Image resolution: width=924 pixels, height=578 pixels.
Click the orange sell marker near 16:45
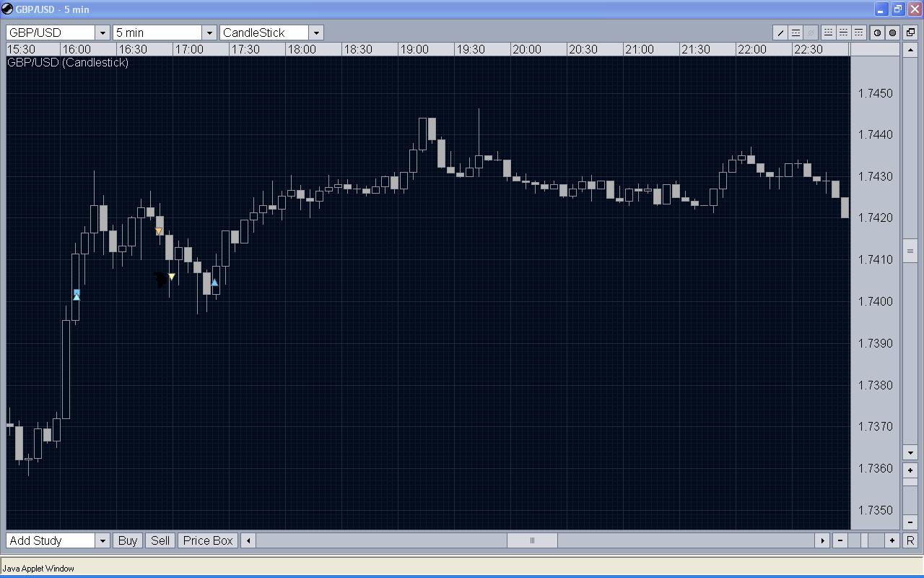(159, 231)
